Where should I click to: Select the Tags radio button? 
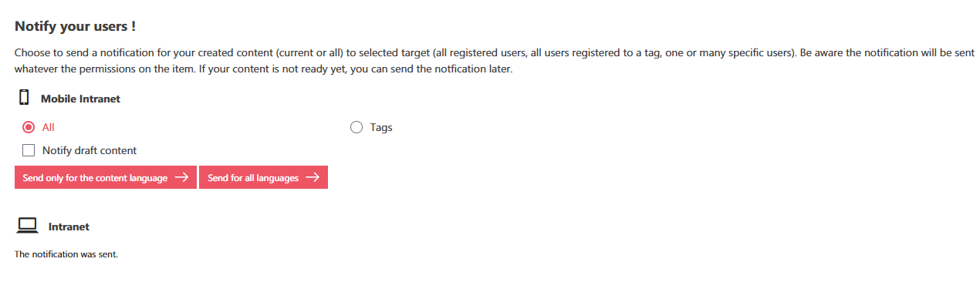357,127
